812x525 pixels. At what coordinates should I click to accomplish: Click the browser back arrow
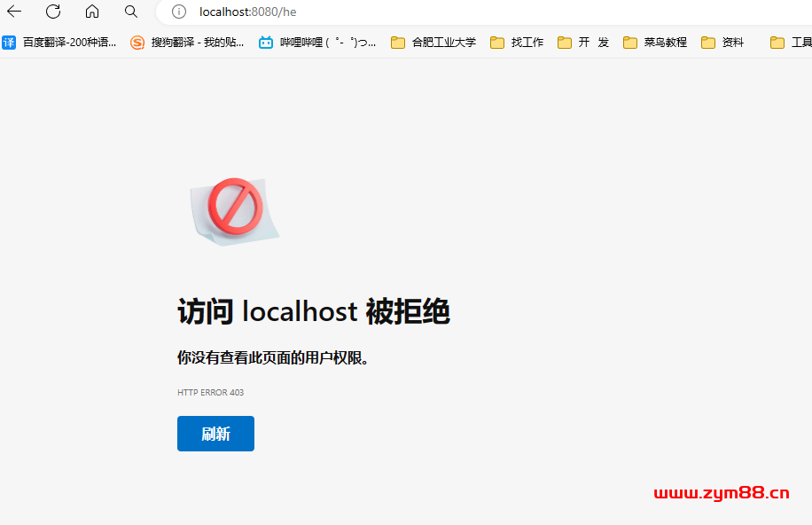click(15, 12)
